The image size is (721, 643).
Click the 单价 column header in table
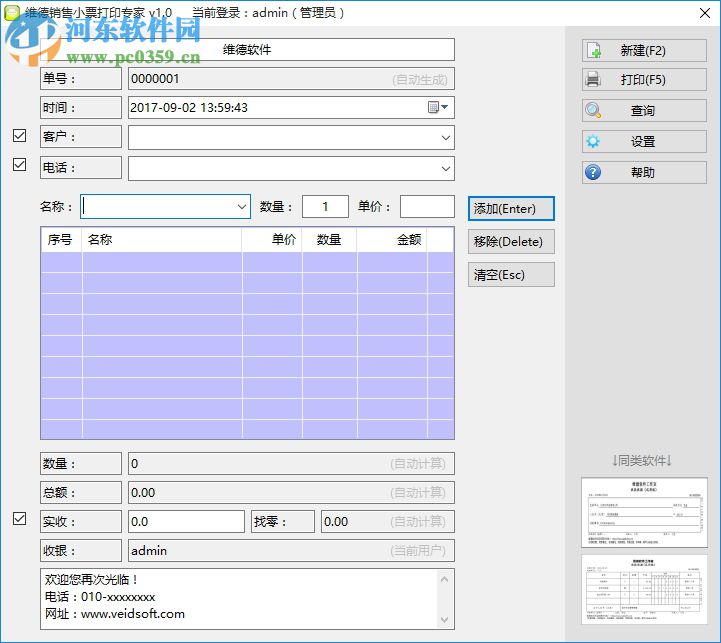pos(272,240)
